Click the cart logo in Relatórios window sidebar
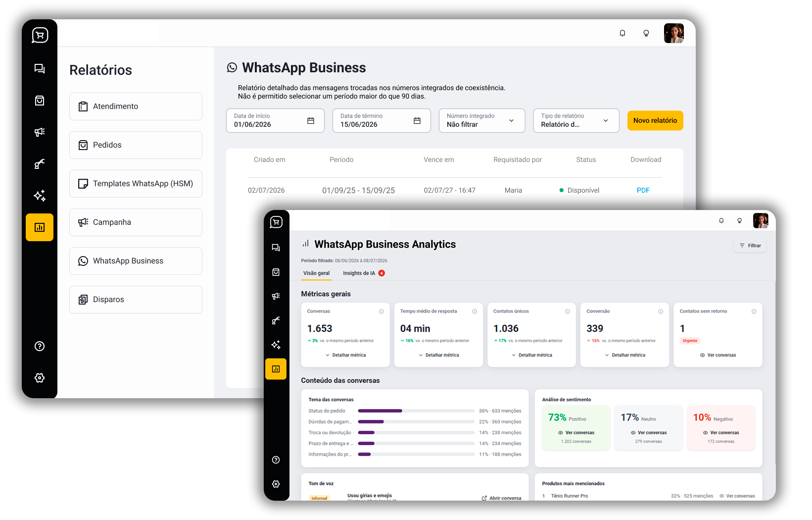This screenshot has height=520, width=812. pyautogui.click(x=40, y=35)
